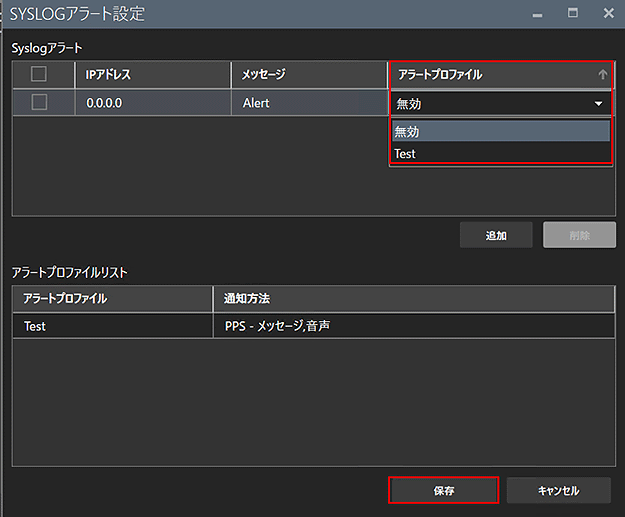
Task: Choose 無効 from the dropdown list
Action: point(500,131)
